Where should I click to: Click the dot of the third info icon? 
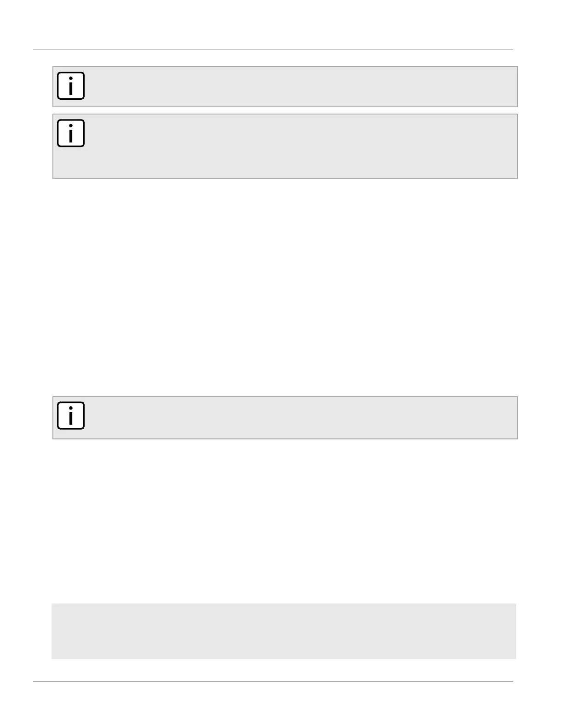tap(70, 409)
